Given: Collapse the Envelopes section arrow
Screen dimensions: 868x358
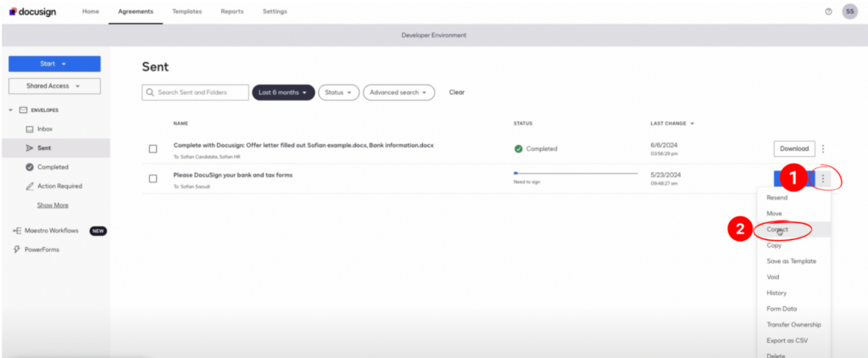Looking at the screenshot, I should click(10, 109).
